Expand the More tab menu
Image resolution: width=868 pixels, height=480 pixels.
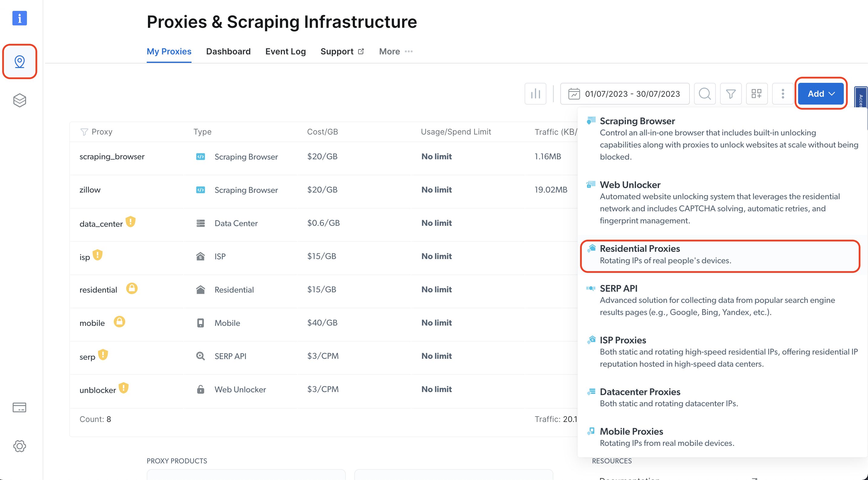(x=396, y=51)
